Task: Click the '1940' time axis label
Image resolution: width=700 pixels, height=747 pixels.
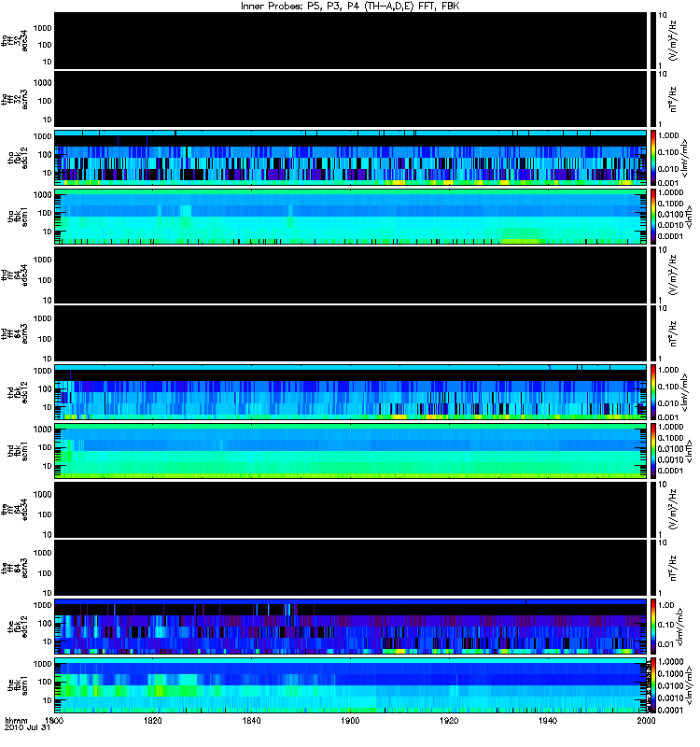Action: tap(548, 720)
